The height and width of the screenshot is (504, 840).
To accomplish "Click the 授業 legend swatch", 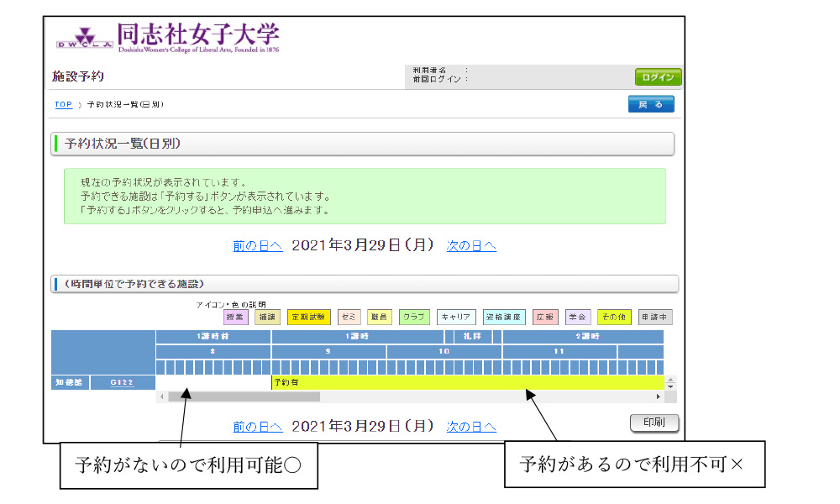I will pyautogui.click(x=236, y=317).
